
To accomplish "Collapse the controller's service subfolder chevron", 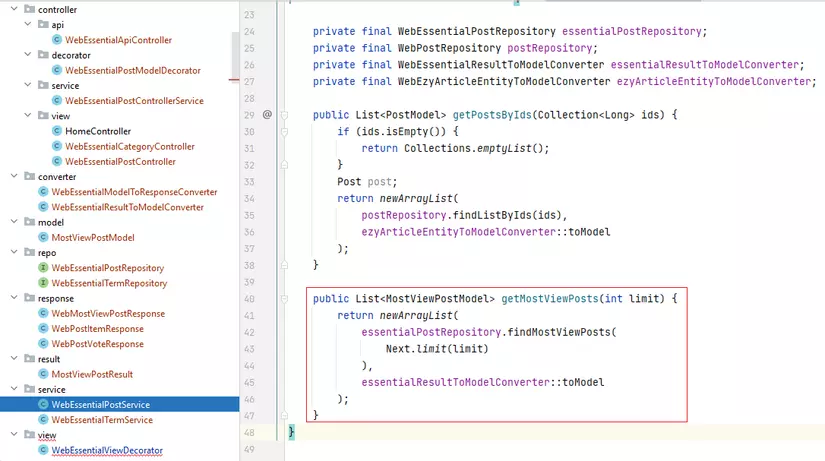I will click(x=28, y=85).
